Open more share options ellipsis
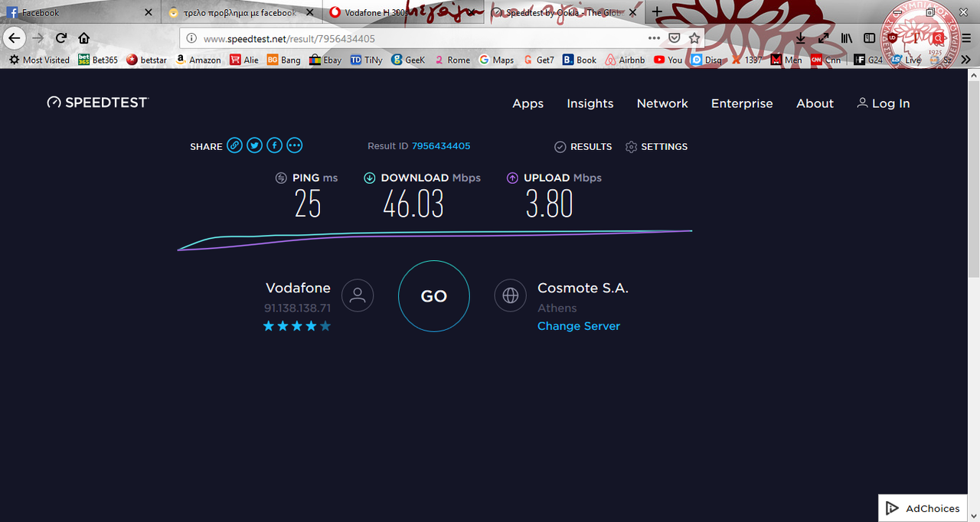This screenshot has width=980, height=522. [x=294, y=145]
